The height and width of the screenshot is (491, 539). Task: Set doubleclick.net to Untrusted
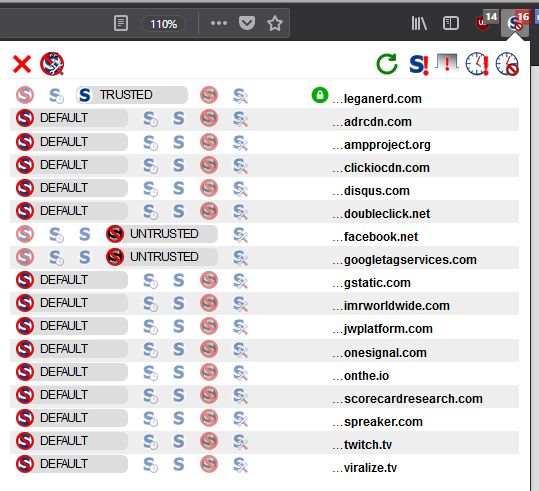(209, 211)
